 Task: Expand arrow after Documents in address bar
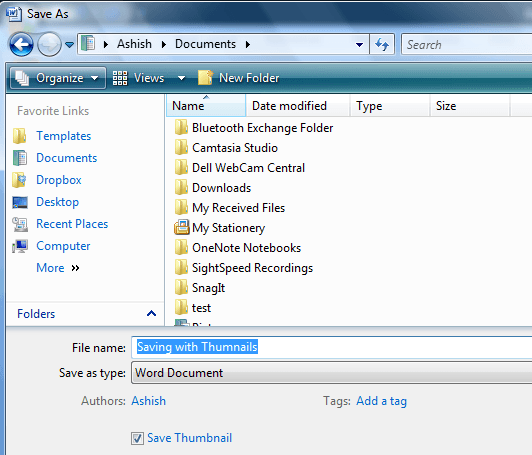(248, 44)
